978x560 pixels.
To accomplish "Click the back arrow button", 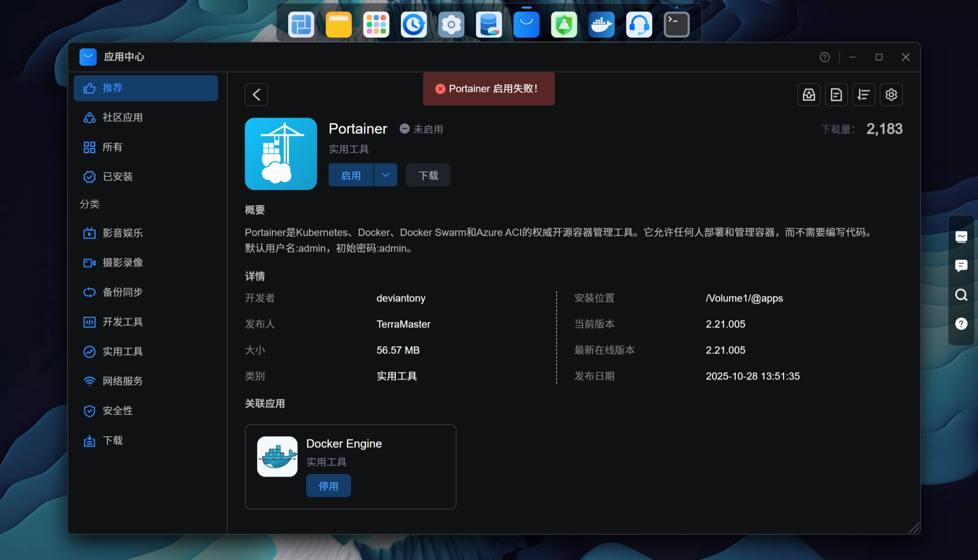I will (256, 95).
